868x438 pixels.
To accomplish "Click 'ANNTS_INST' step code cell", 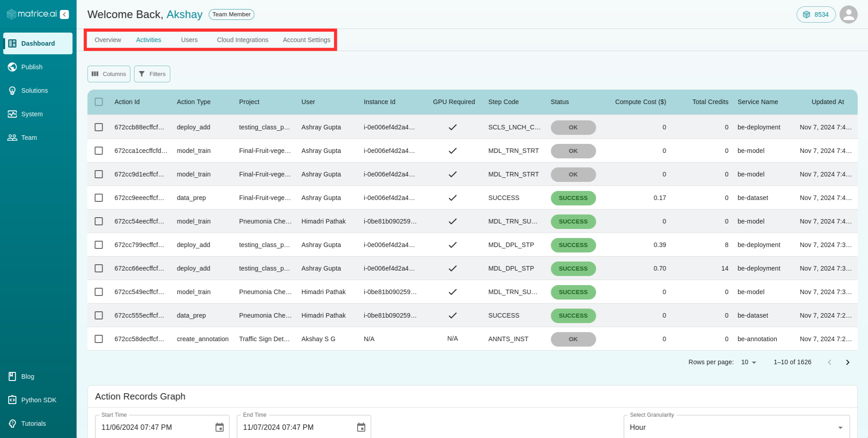I will point(508,339).
